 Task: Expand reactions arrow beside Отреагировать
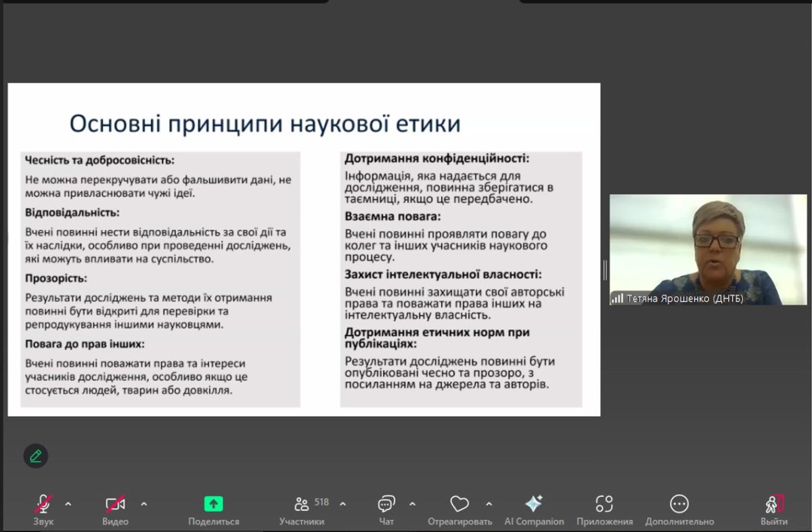click(489, 504)
